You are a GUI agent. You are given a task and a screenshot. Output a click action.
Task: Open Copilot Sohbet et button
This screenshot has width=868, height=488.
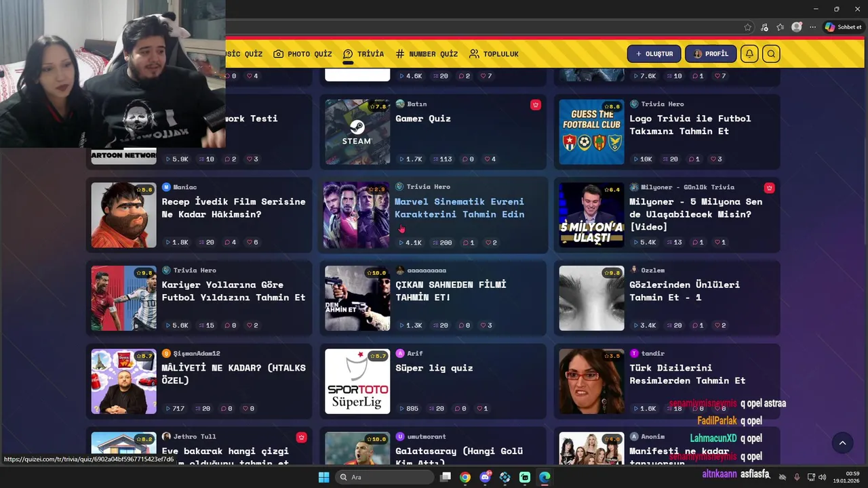pos(843,27)
